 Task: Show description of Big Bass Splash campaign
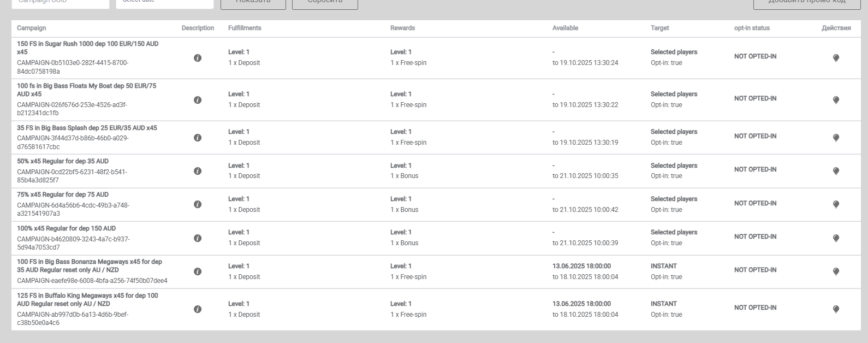(x=198, y=138)
